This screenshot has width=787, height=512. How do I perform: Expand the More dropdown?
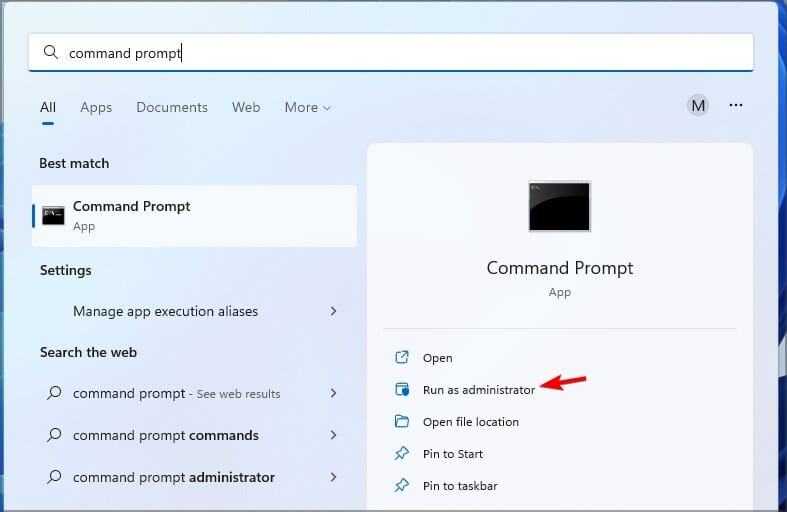307,107
